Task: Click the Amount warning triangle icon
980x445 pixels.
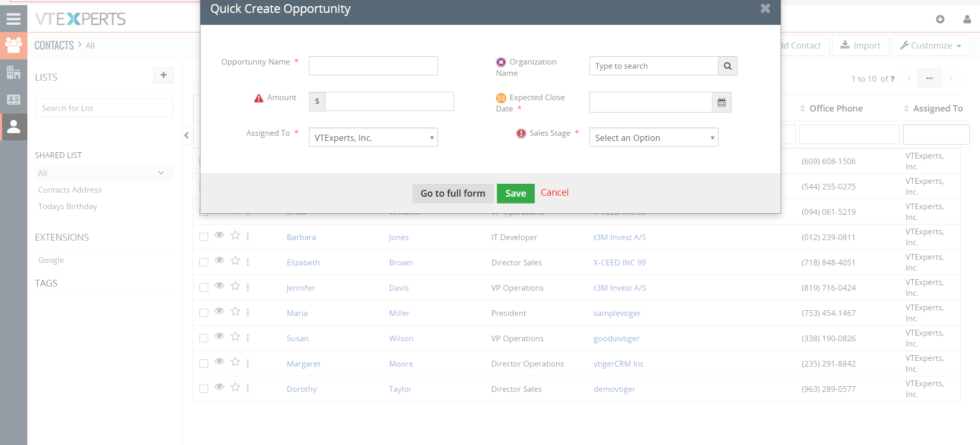Action: click(259, 98)
